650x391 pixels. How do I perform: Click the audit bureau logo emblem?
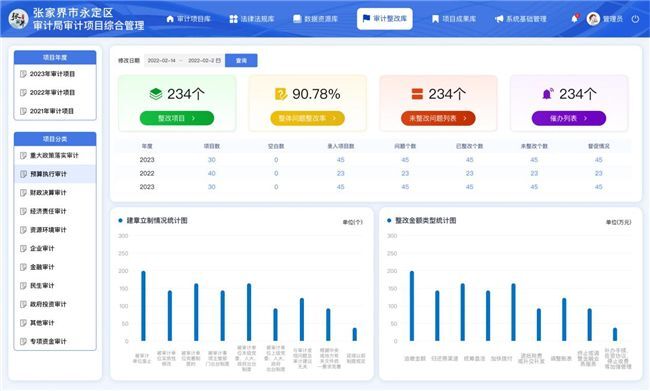coord(18,19)
